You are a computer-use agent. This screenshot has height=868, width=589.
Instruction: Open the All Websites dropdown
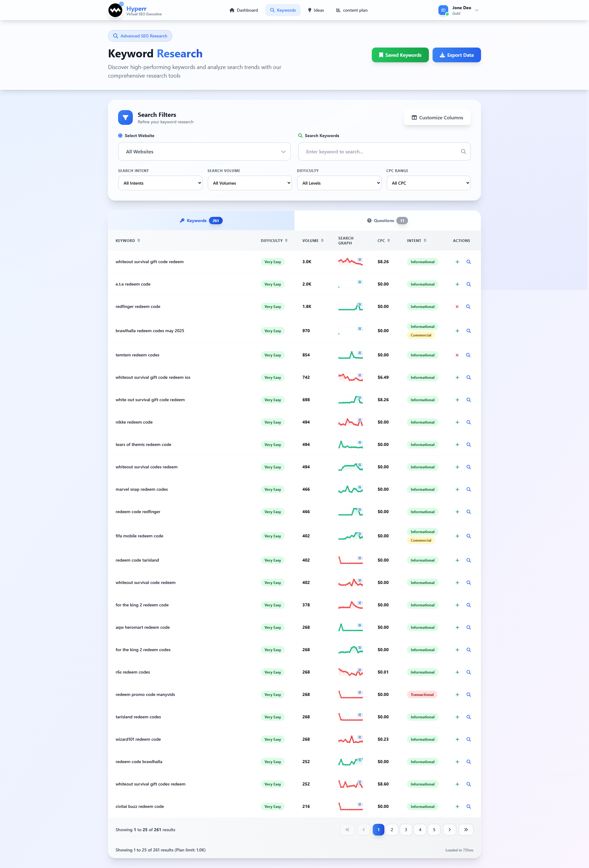click(x=204, y=152)
